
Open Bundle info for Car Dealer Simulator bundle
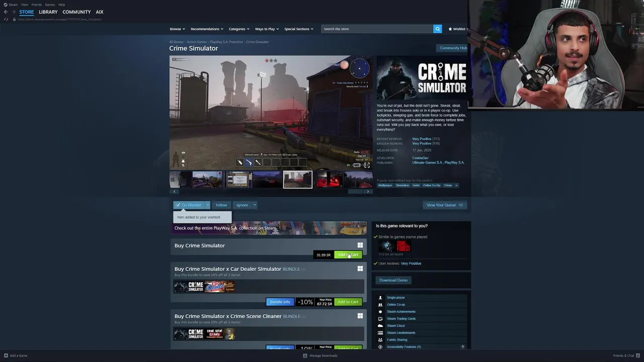click(x=280, y=302)
